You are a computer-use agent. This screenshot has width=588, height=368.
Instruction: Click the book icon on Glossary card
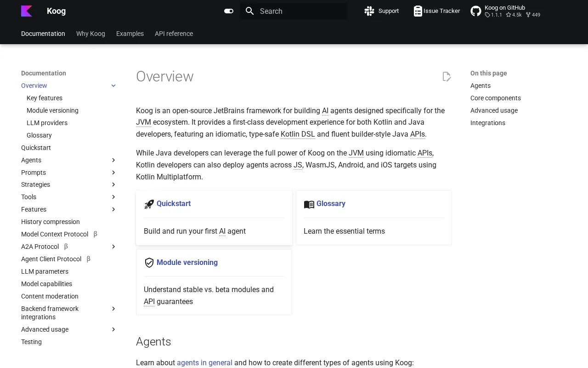tap(309, 204)
